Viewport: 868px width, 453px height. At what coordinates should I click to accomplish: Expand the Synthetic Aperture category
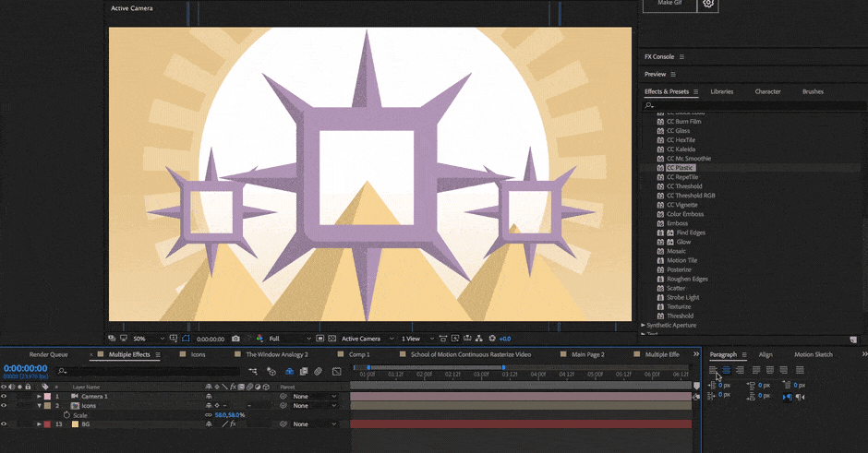click(643, 326)
